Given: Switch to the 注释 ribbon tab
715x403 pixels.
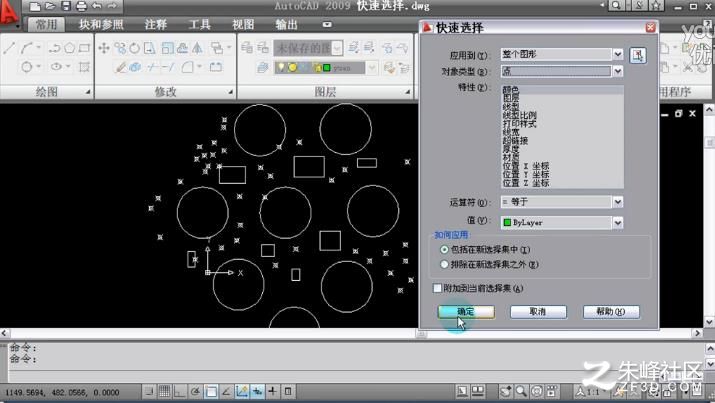Looking at the screenshot, I should (155, 24).
